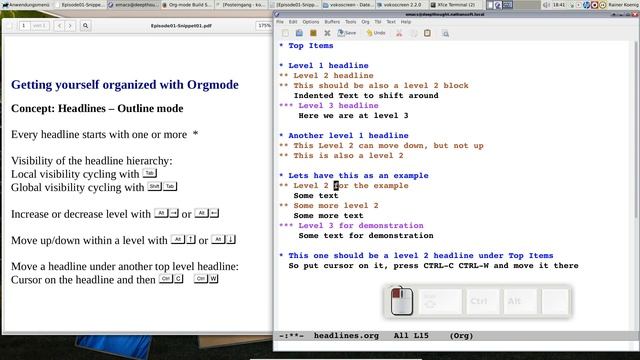Screen dimensions: 640x360
Task: Switch to the [Episode01-Snipp... taskbar window
Action: click(294, 5)
